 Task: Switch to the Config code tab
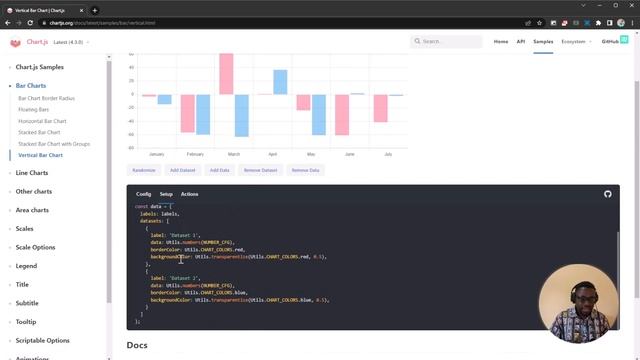(143, 194)
